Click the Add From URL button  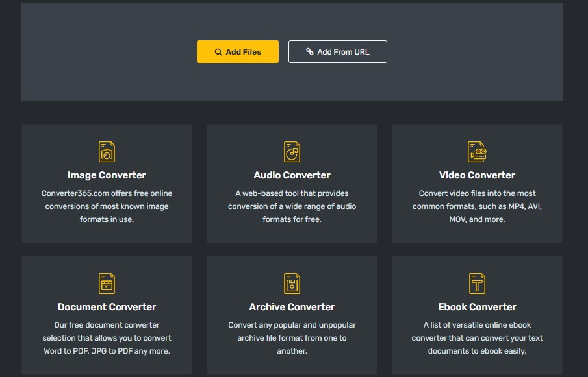coord(337,52)
